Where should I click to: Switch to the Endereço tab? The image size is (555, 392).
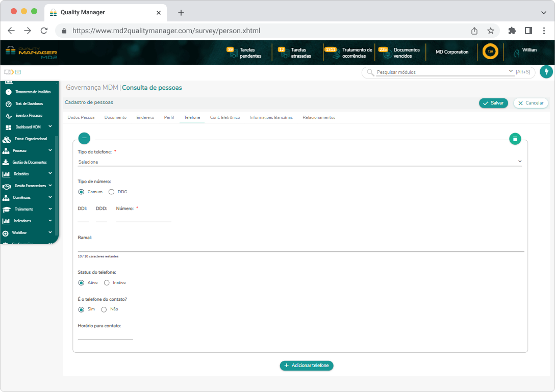pyautogui.click(x=145, y=117)
